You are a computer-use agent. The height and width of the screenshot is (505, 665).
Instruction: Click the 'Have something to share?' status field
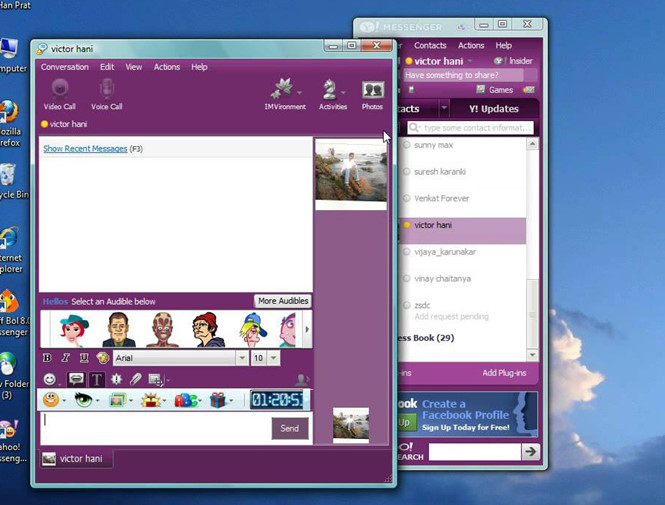464,75
